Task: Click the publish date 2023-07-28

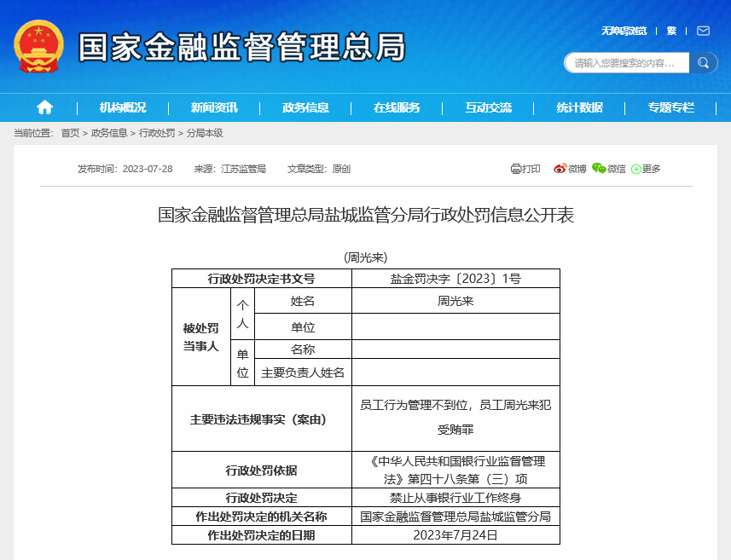Action: click(148, 169)
